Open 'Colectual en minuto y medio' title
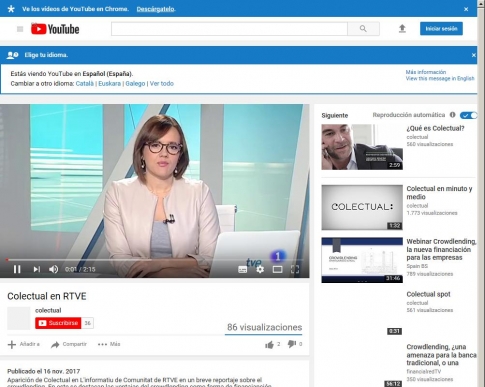The height and width of the screenshot is (387, 485). pos(439,193)
